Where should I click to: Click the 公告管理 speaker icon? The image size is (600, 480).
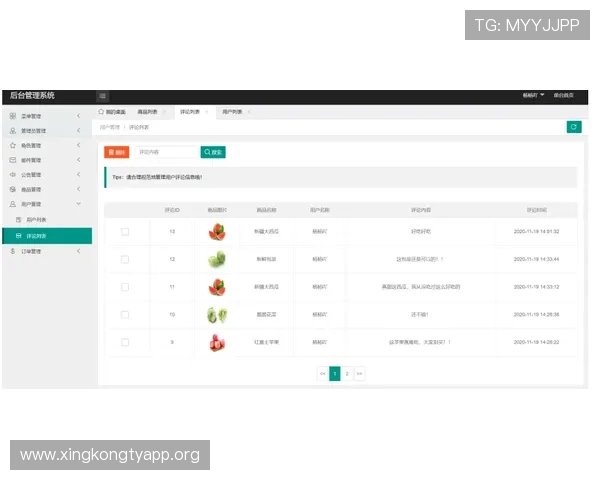13,174
